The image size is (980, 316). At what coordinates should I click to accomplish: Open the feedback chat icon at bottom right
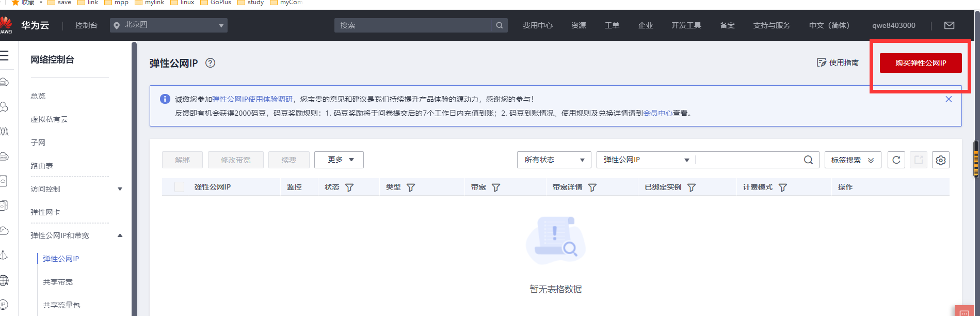point(964,311)
